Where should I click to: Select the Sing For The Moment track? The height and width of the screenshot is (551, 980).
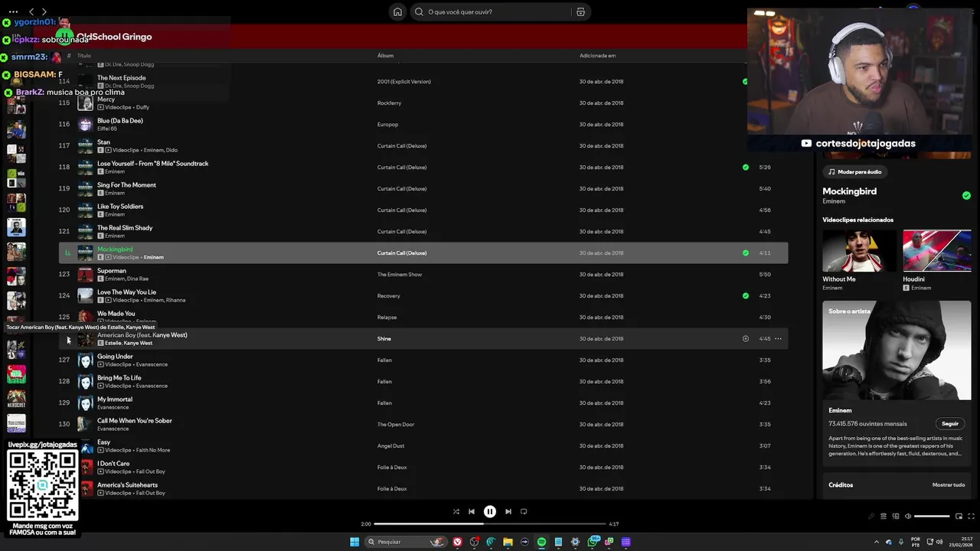[423, 188]
